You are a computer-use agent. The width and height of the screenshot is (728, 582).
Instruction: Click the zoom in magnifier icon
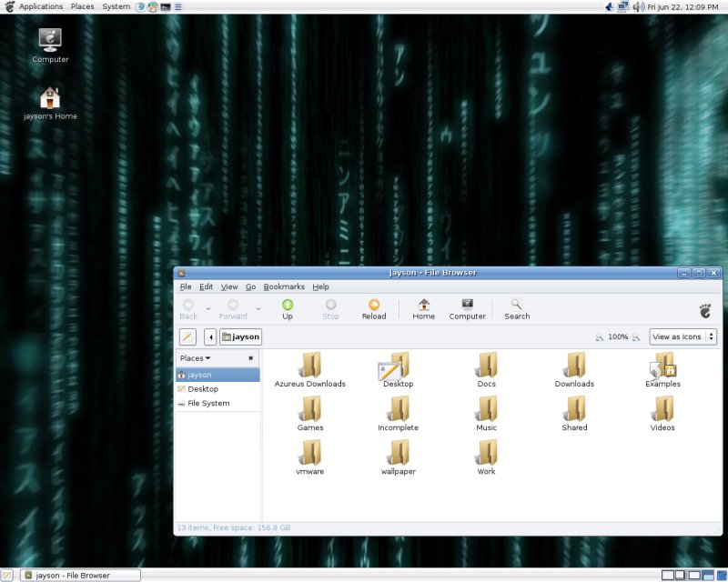pyautogui.click(x=636, y=337)
